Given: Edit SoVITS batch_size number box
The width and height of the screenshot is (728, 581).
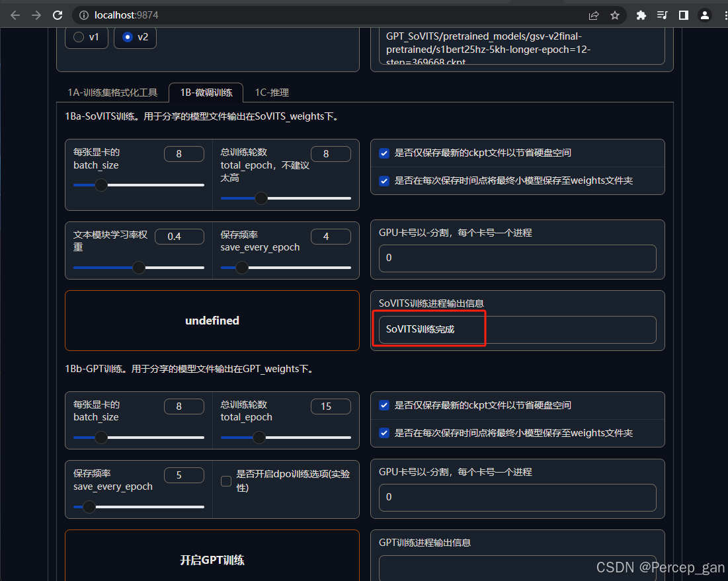Looking at the screenshot, I should click(184, 154).
